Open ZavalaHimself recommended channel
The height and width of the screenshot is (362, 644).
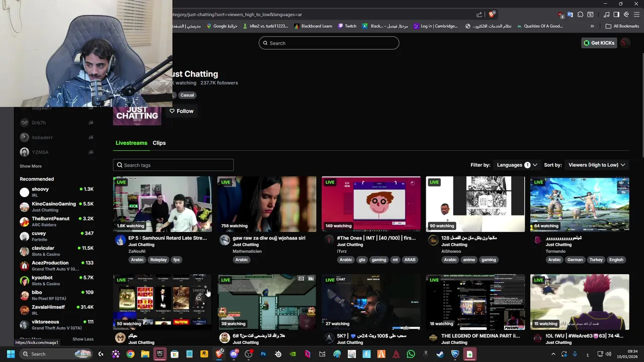(x=56, y=310)
